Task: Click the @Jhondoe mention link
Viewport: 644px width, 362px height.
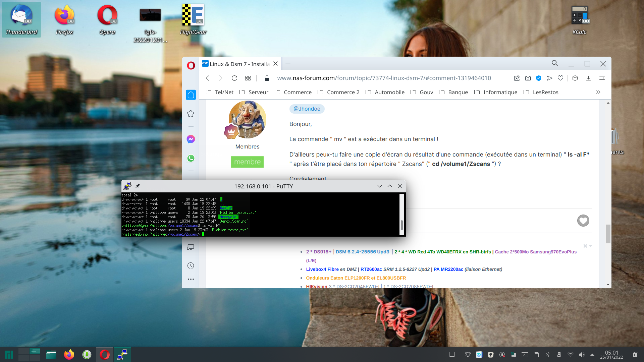Action: pos(307,109)
